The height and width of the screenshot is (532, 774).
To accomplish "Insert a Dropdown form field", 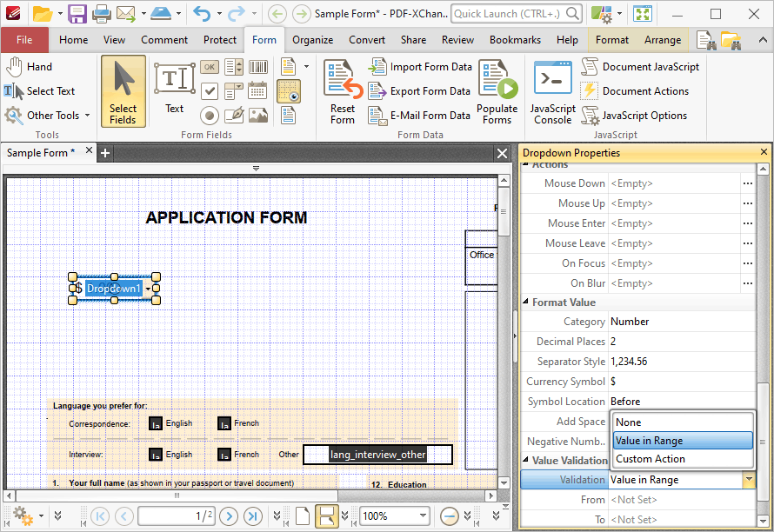I will [x=233, y=90].
